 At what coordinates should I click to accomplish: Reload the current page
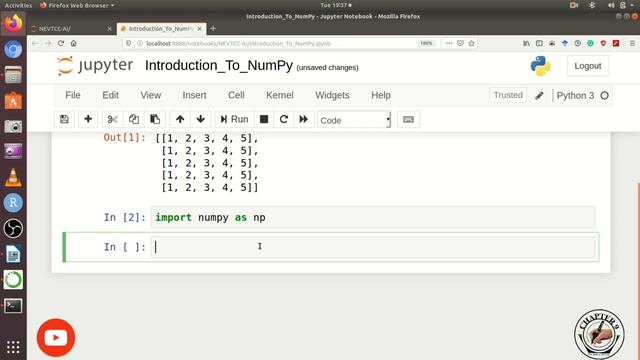[61, 43]
